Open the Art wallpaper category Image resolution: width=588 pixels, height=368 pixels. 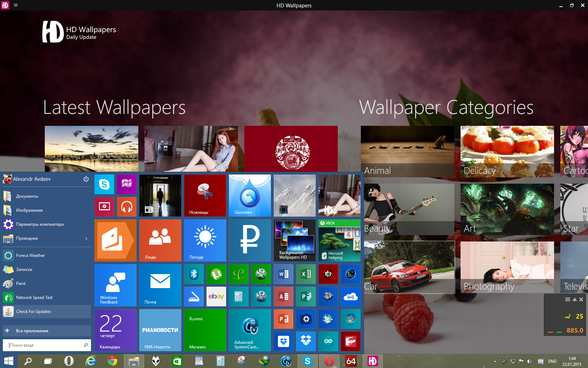click(507, 209)
